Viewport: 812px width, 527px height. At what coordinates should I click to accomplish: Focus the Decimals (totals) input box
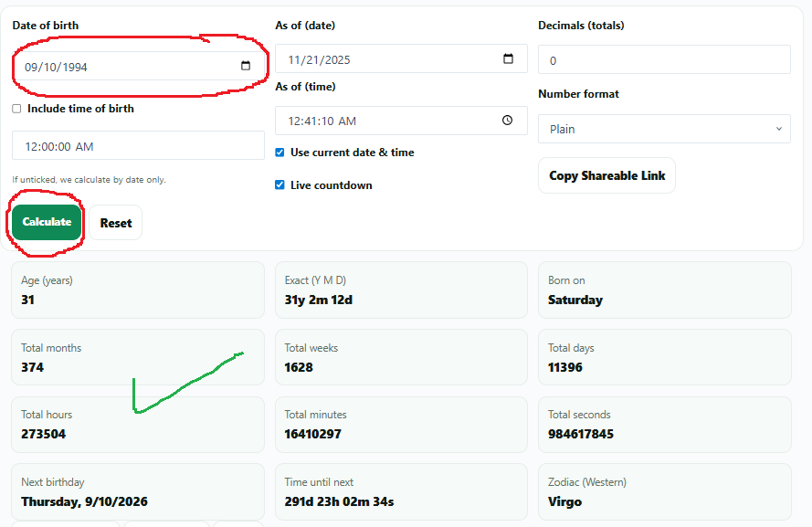(663, 60)
